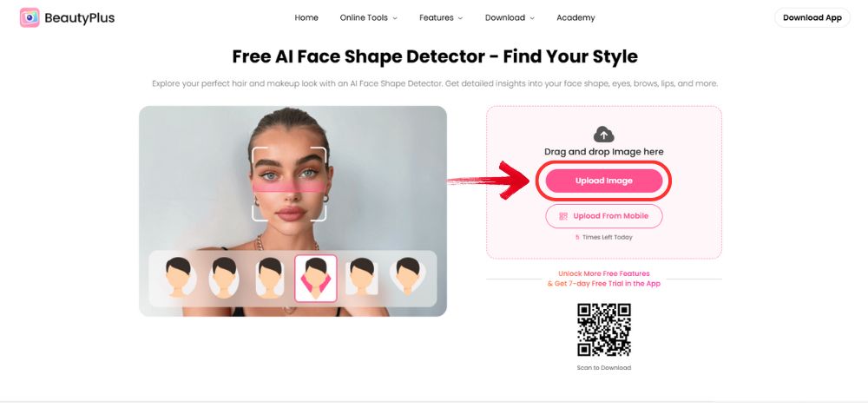868x408 pixels.
Task: Click the woman's face preview image
Action: [293, 211]
